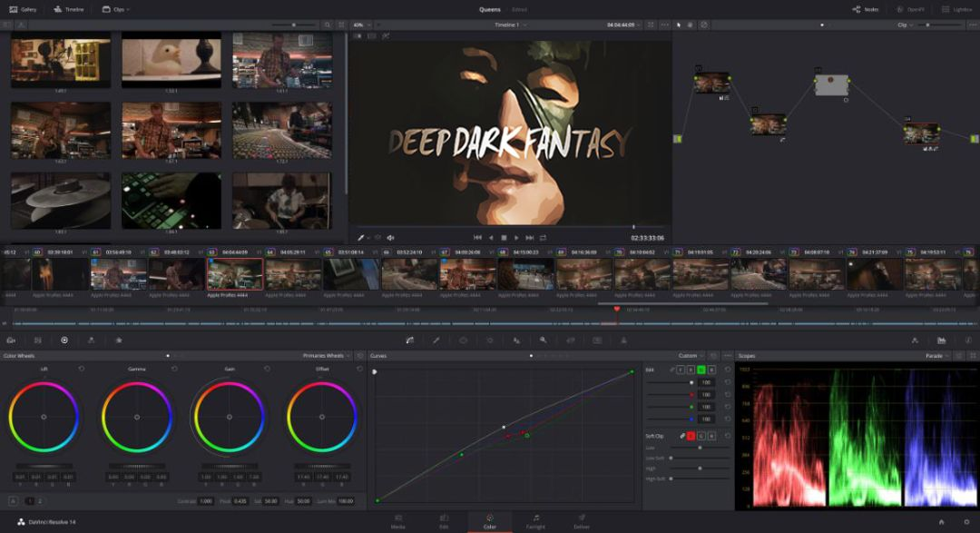The image size is (980, 533).
Task: Open the Timeline 1 selector dropdown
Action: click(511, 25)
